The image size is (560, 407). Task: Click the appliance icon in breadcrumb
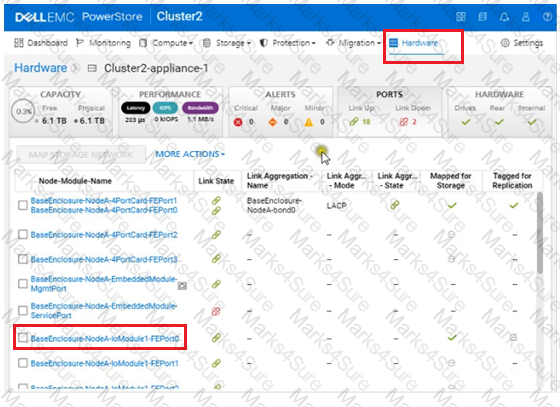point(92,68)
